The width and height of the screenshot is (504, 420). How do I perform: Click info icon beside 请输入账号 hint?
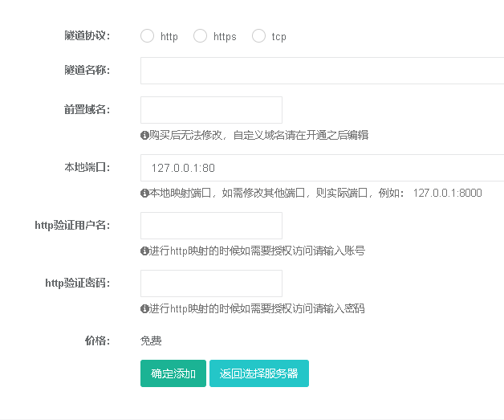click(x=144, y=251)
